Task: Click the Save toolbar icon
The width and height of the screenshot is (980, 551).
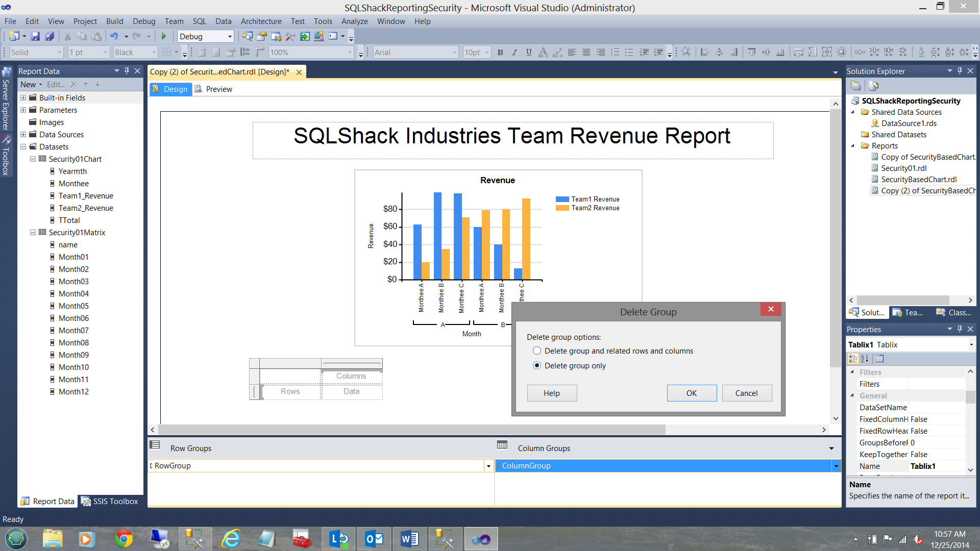Action: 35,36
